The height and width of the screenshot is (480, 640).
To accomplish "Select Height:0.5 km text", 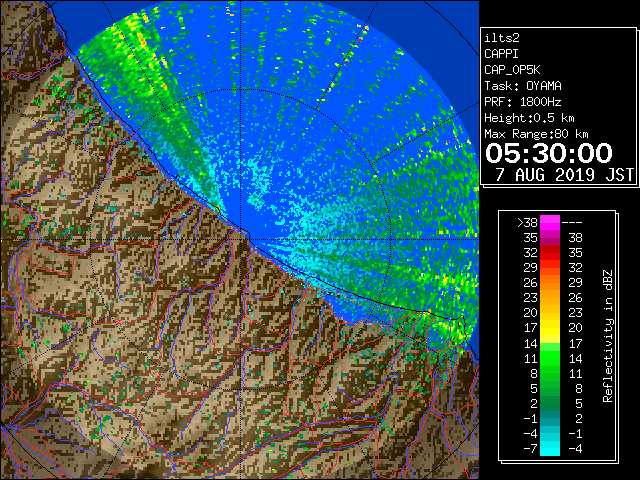I will (529, 118).
